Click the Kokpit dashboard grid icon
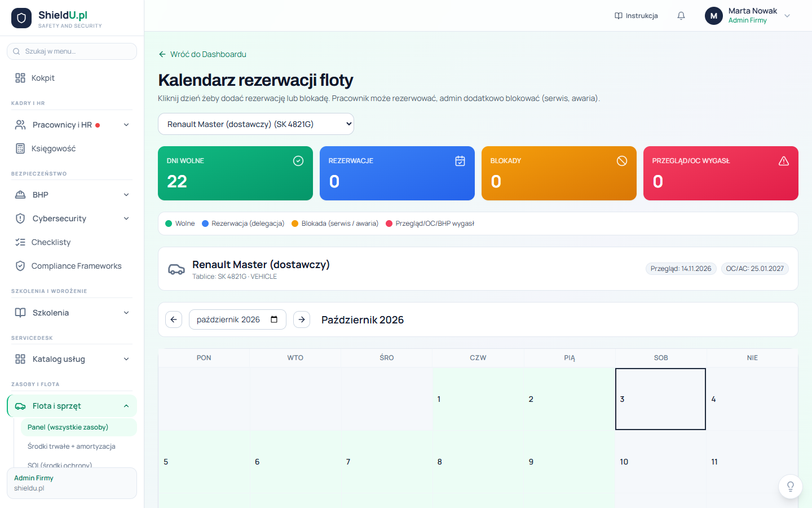 coord(20,78)
